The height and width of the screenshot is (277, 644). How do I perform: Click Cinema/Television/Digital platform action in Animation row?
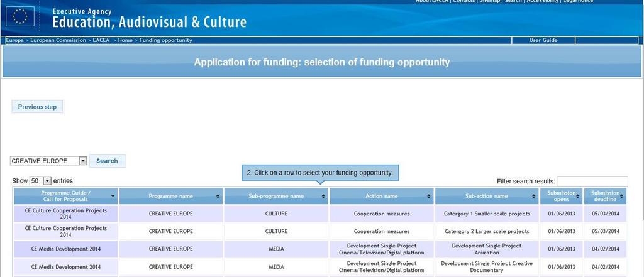(x=382, y=249)
